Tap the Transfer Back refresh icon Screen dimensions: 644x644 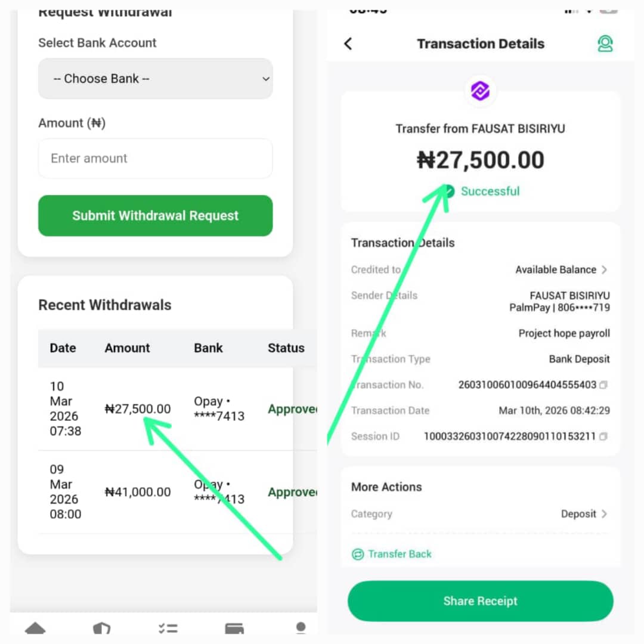click(358, 554)
